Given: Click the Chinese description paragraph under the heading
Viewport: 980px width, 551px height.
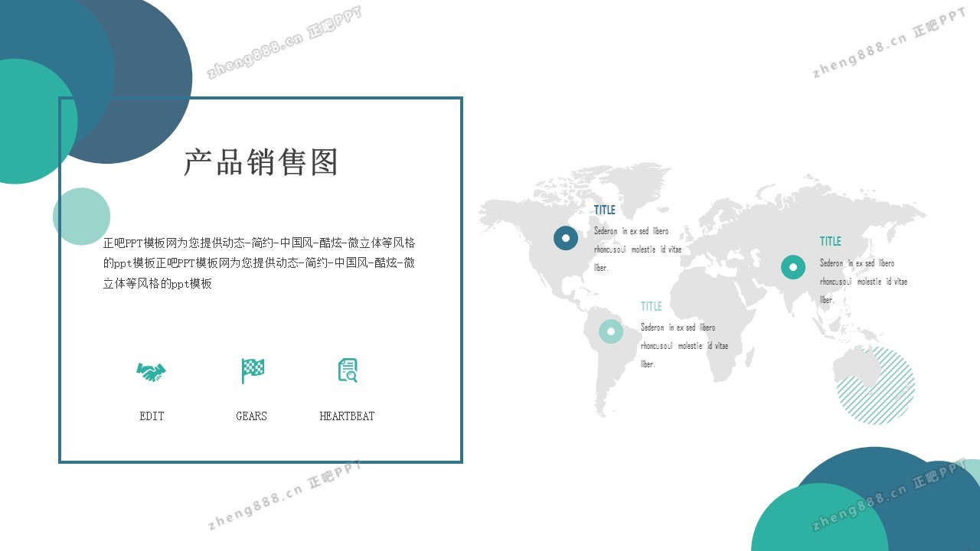Looking at the screenshot, I should coord(259,263).
